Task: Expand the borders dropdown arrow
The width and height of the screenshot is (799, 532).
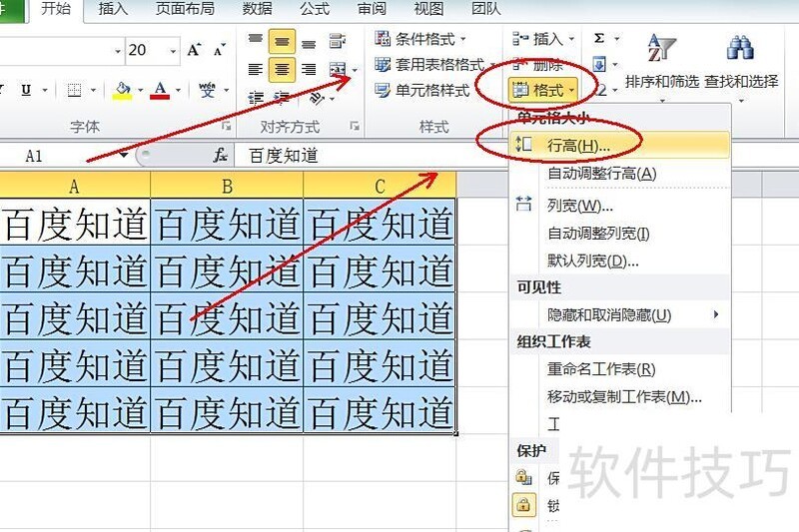Action: pos(93,91)
